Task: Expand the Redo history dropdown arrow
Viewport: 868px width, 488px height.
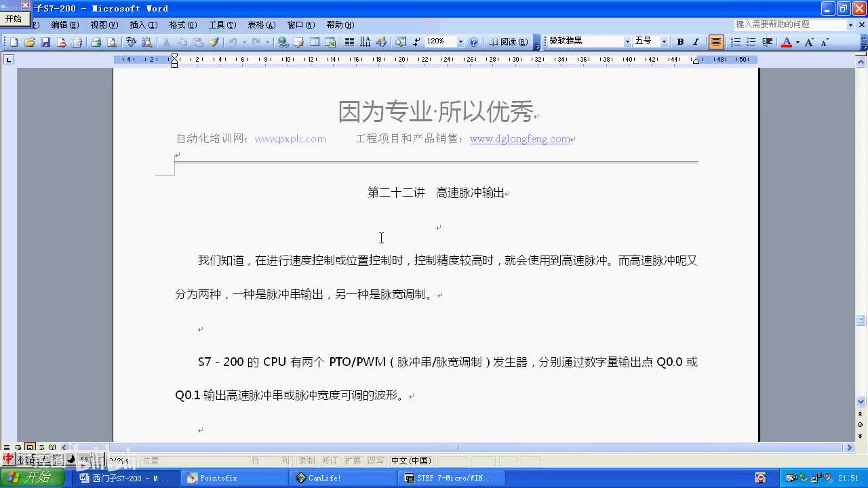Action: pyautogui.click(x=267, y=42)
